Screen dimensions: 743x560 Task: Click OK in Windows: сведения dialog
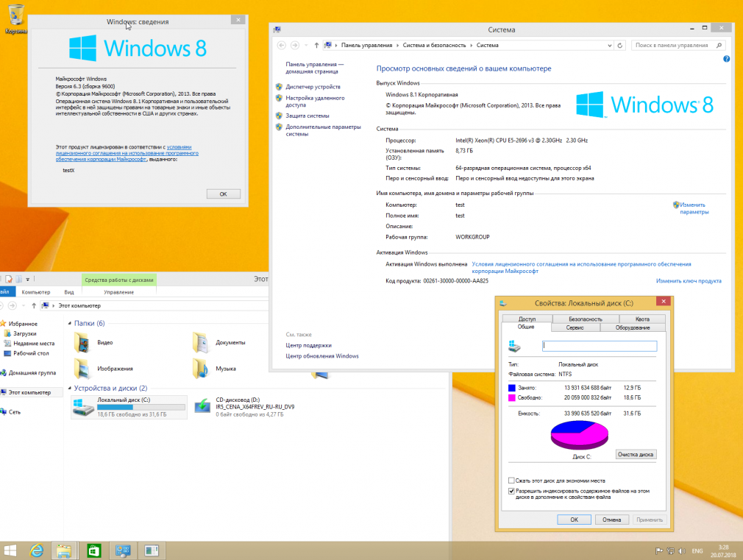click(x=223, y=194)
